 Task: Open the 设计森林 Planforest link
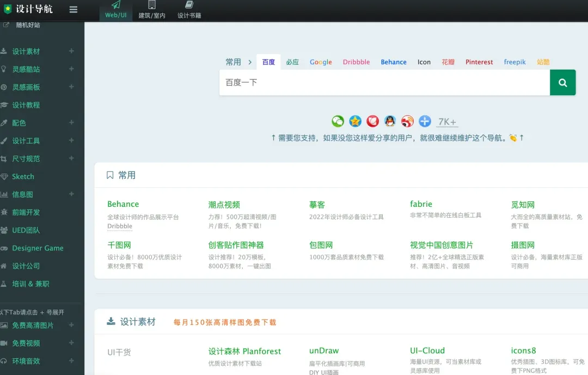point(244,352)
